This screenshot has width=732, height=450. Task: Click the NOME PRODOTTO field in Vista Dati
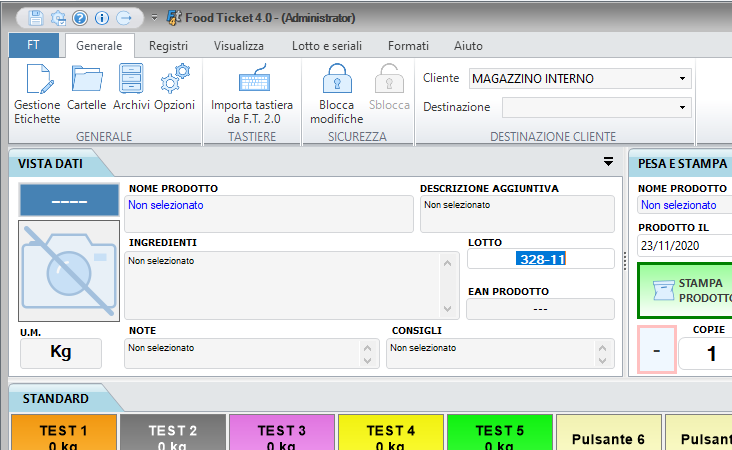269,214
